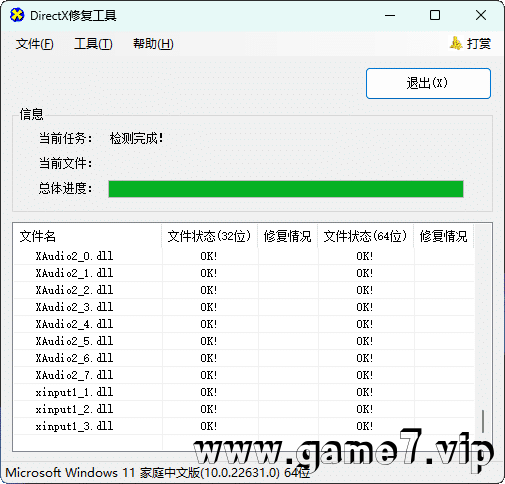Open the 工具(T) menu
Image resolution: width=505 pixels, height=484 pixels.
coord(93,44)
